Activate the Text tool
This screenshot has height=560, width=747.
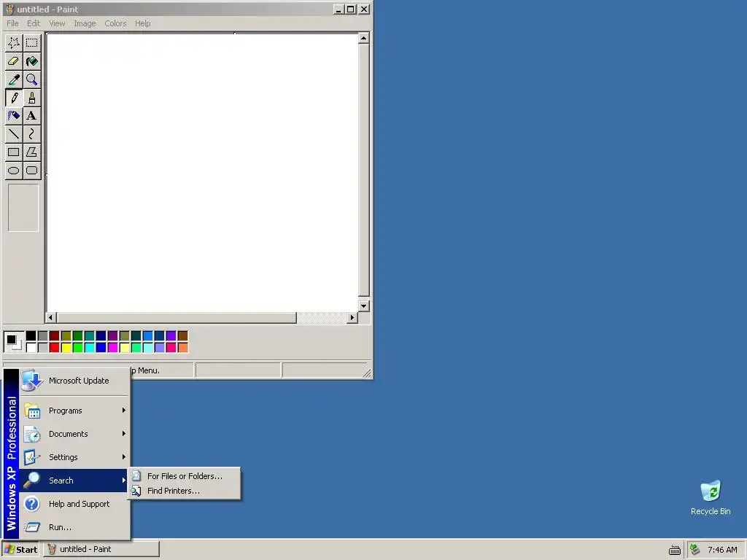(x=32, y=116)
